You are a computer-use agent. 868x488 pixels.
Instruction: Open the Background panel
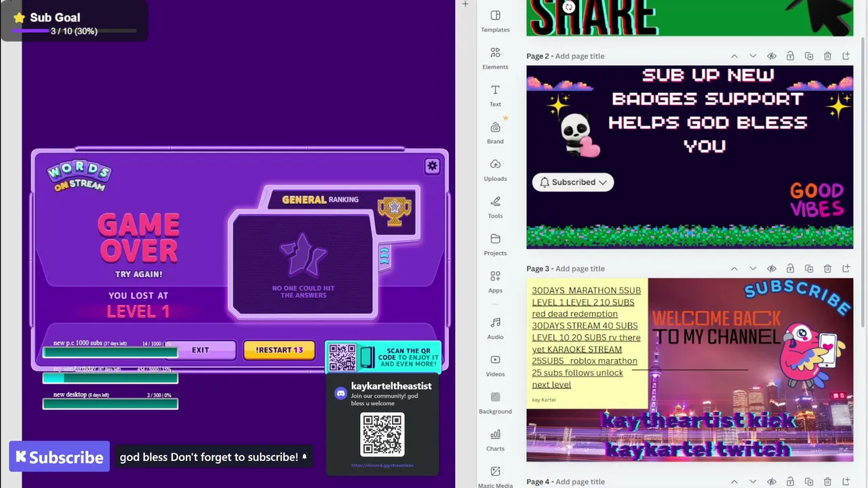click(x=495, y=403)
